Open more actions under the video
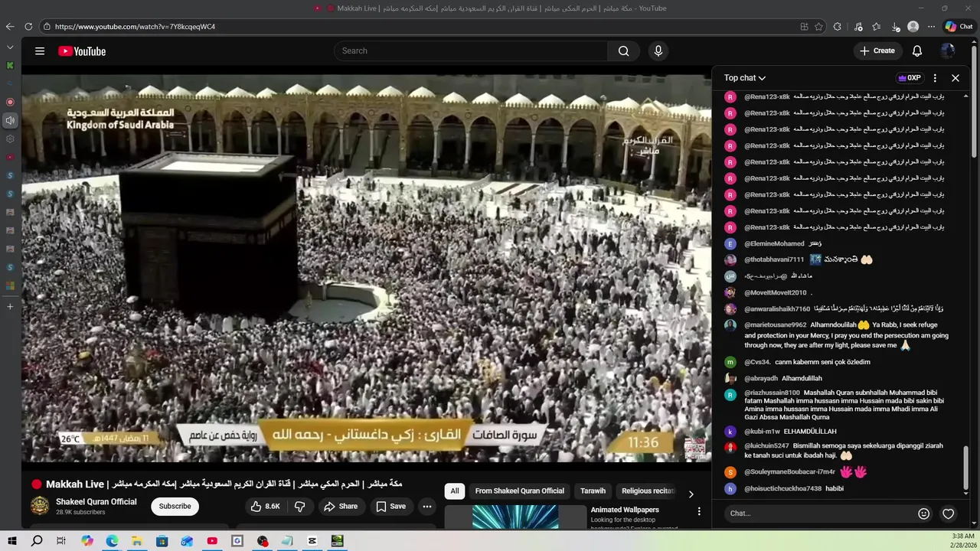The width and height of the screenshot is (980, 551). (427, 506)
